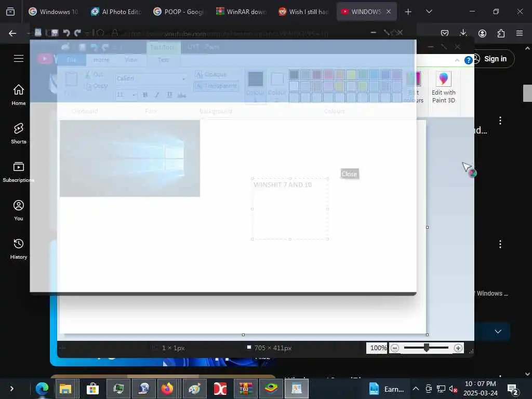
Task: Open Paint palette icon on the taskbar
Action: pos(195,389)
